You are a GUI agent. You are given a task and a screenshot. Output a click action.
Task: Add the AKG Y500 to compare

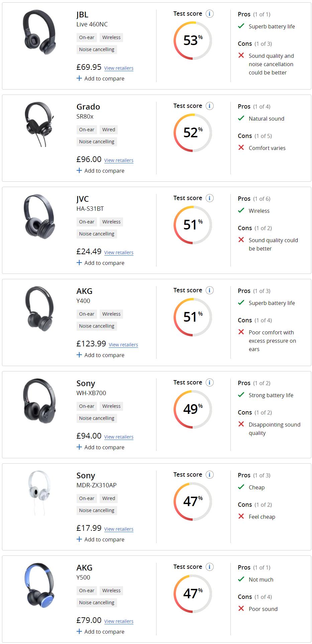click(100, 632)
